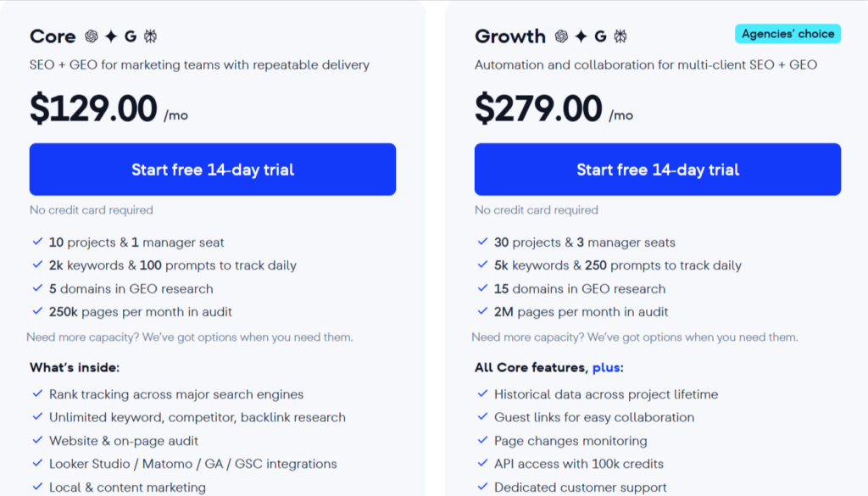Click the ChatGPT icon beside Growth

click(x=561, y=36)
